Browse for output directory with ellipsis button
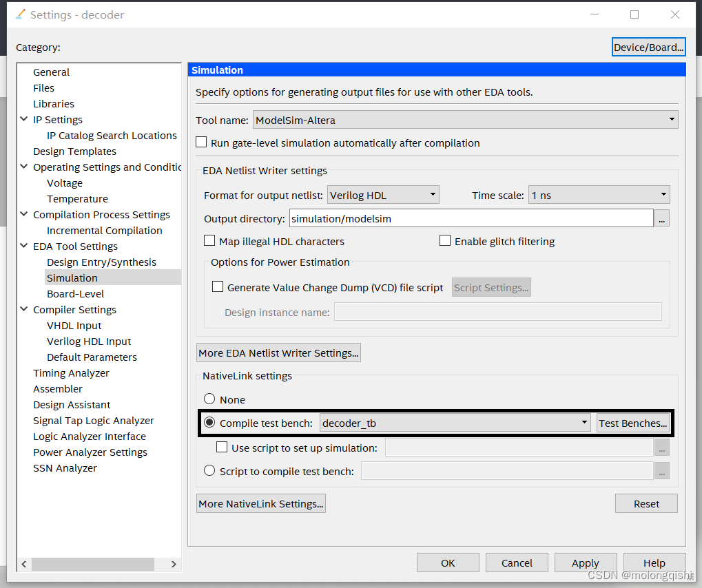702x588 pixels. 662,218
